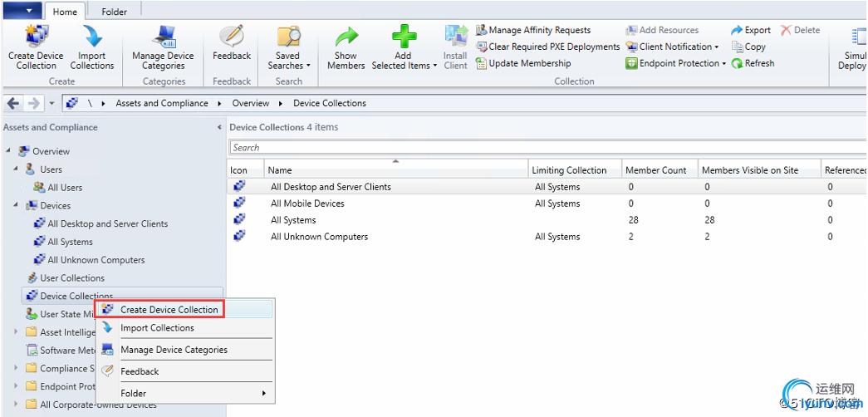Choose Feedback from context menu
Image resolution: width=868 pixels, height=417 pixels.
pyautogui.click(x=185, y=371)
